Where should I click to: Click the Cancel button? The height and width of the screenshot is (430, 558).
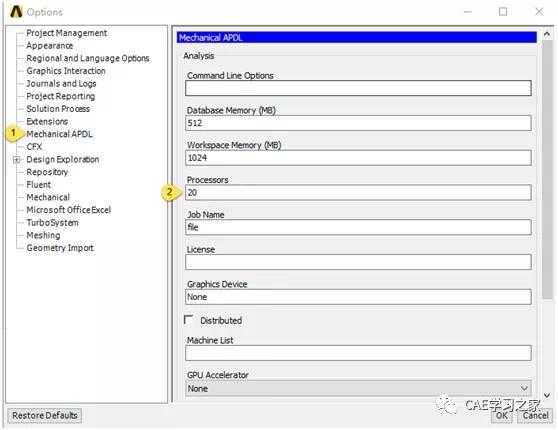click(536, 415)
